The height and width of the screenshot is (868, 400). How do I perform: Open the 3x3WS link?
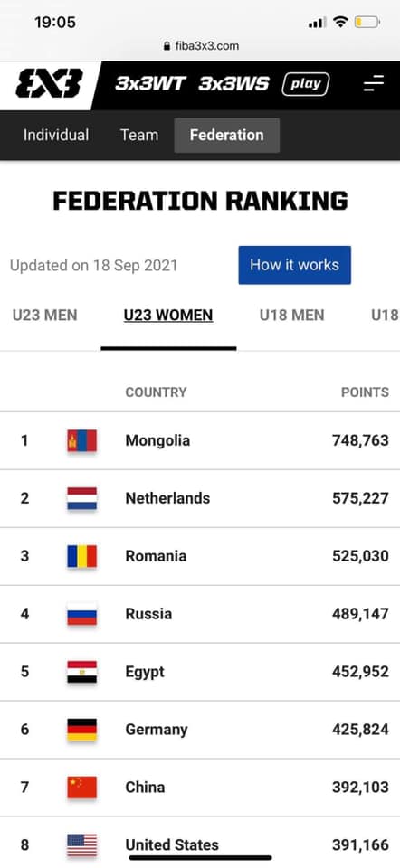click(x=233, y=84)
